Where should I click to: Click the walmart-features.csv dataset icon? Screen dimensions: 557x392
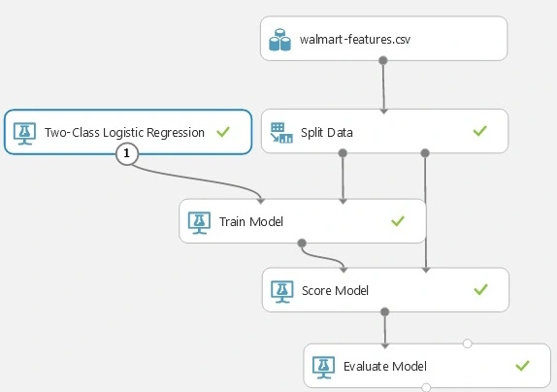coord(279,40)
